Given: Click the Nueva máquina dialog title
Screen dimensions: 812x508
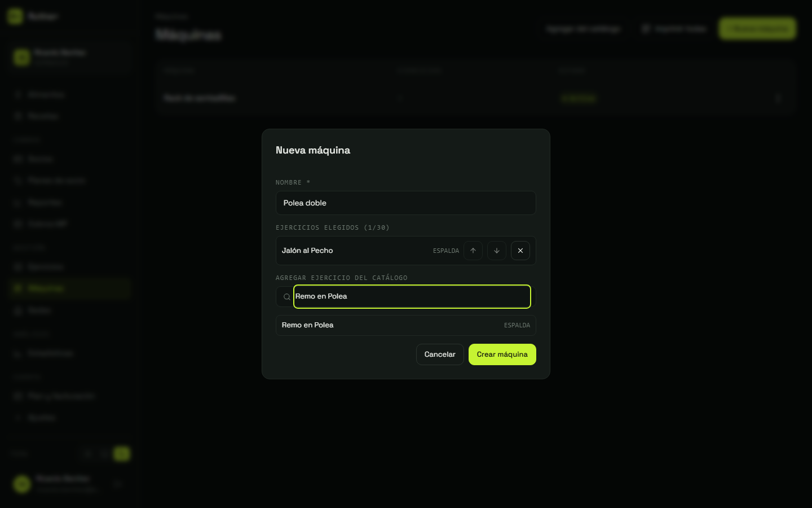Looking at the screenshot, I should tap(313, 150).
